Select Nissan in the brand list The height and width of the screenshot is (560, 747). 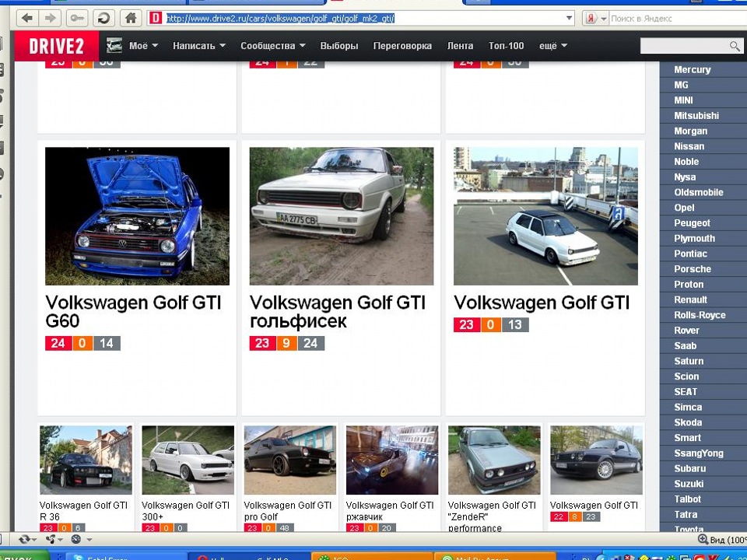pyautogui.click(x=689, y=146)
